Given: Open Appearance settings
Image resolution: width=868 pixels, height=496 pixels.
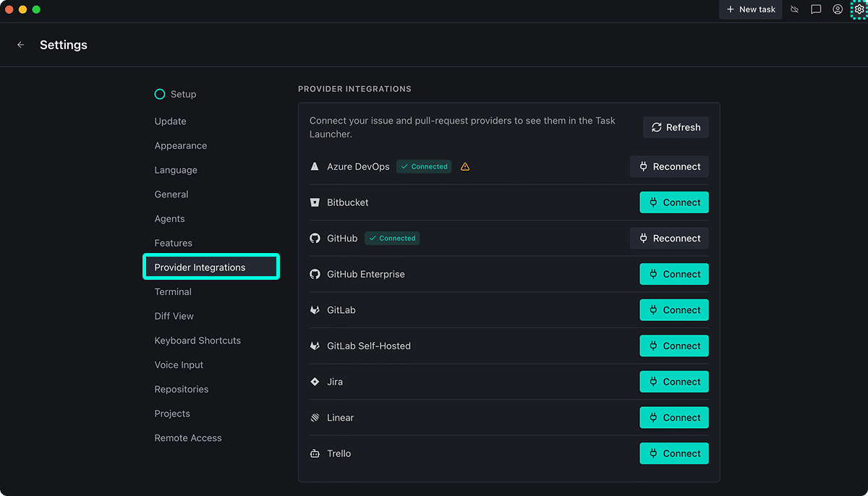Looking at the screenshot, I should [x=181, y=145].
